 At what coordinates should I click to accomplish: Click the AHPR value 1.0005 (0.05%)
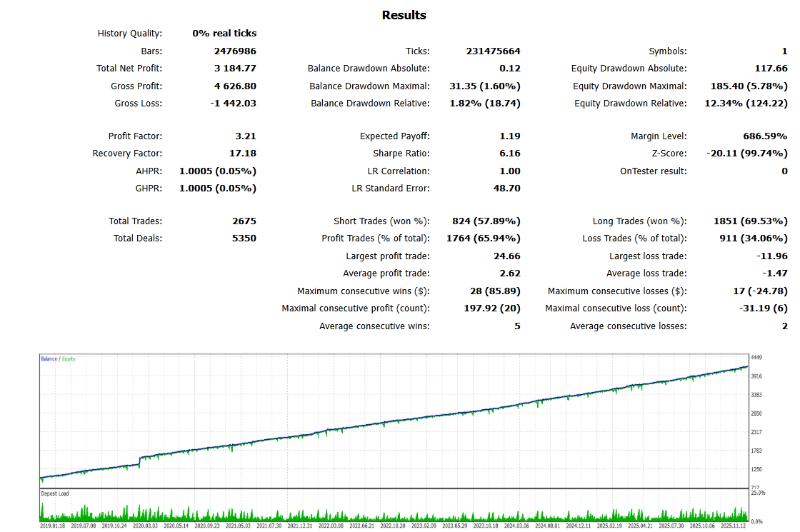click(x=218, y=171)
